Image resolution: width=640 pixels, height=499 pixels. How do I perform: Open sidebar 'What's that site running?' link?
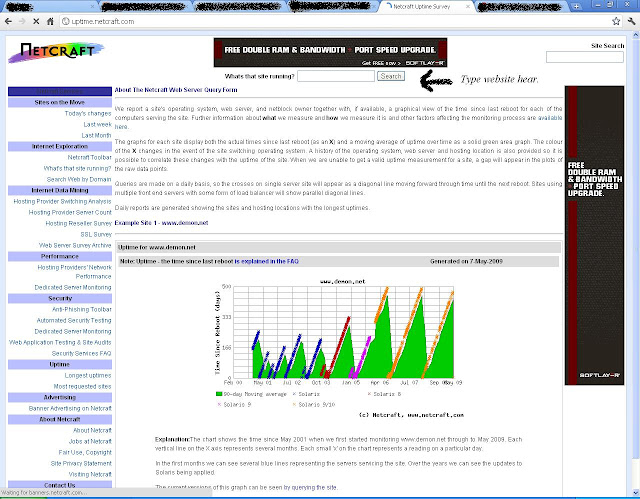(x=77, y=169)
